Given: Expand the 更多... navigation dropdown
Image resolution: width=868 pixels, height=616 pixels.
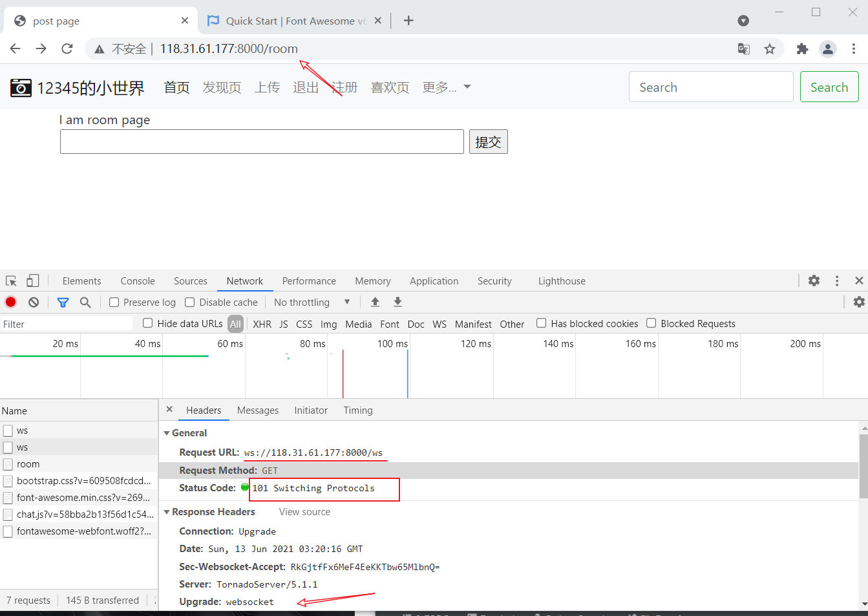Looking at the screenshot, I should (446, 87).
